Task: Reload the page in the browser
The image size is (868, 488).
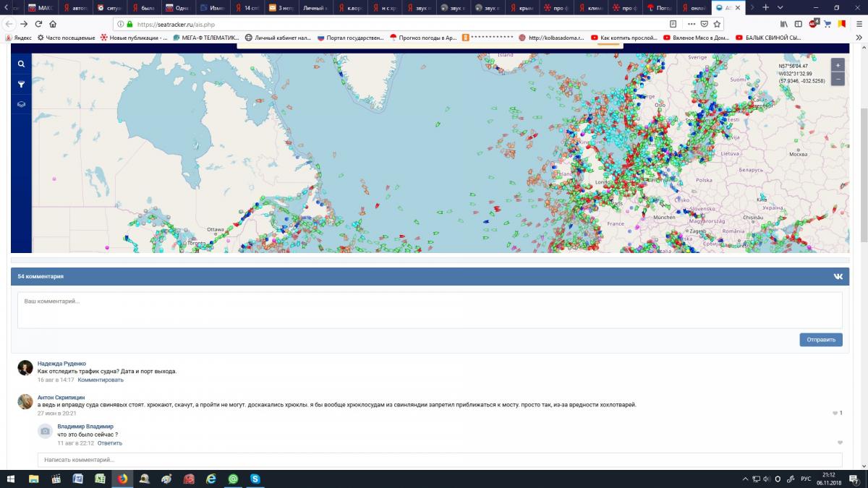Action: click(x=38, y=24)
